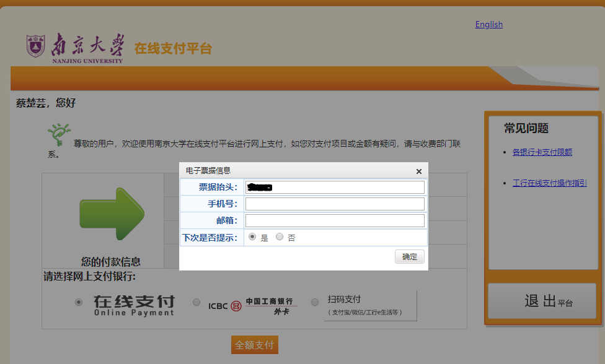Focus the 票据抬头 input field
Screen dimensions: 605x364
click(x=335, y=187)
